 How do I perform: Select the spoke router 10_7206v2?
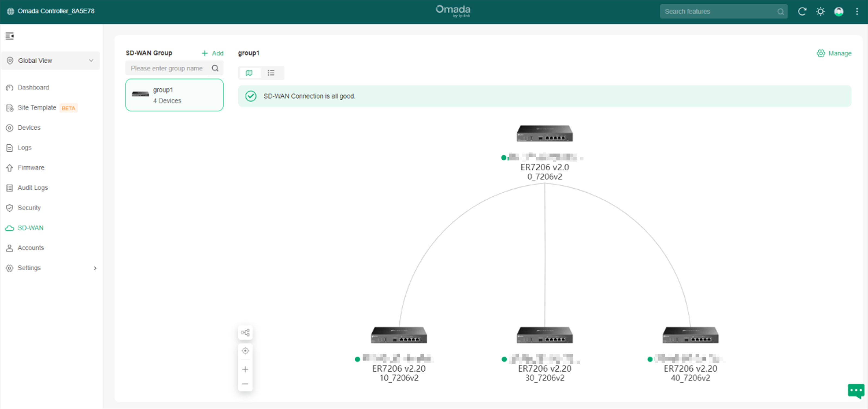tap(399, 335)
